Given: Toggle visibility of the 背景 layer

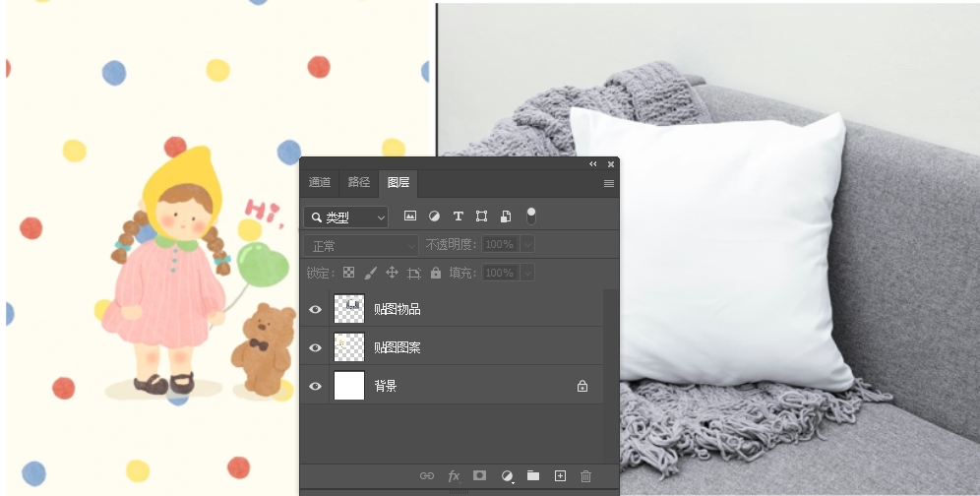Looking at the screenshot, I should 315,386.
